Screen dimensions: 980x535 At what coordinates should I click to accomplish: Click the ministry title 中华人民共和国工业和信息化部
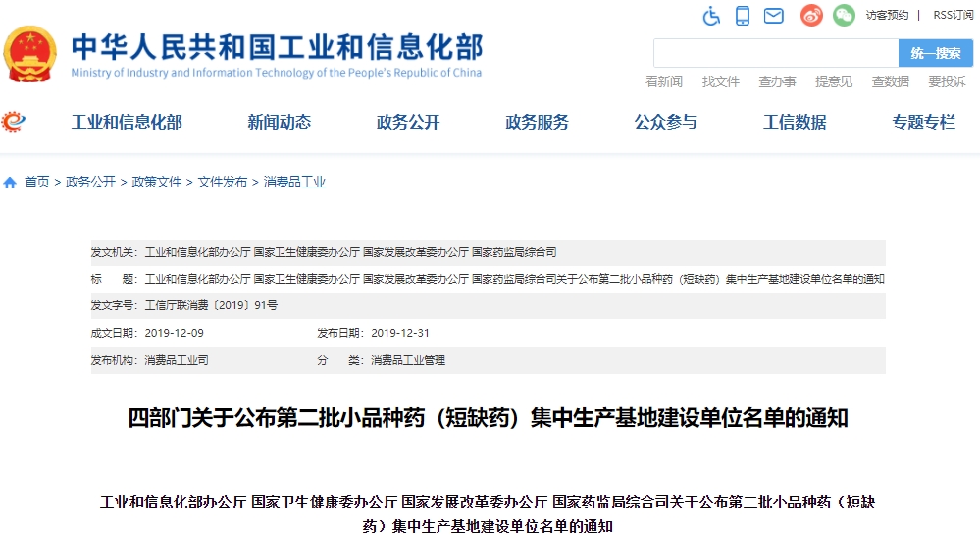pos(277,47)
